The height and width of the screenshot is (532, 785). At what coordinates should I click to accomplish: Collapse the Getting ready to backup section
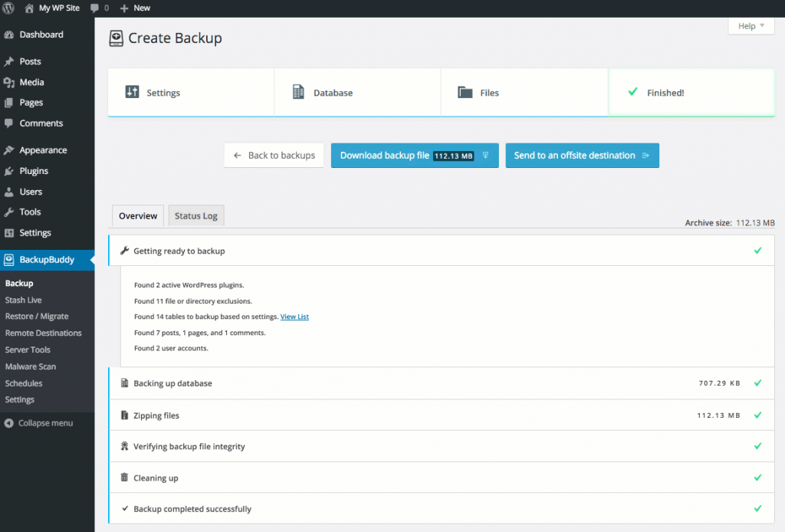[x=179, y=251]
